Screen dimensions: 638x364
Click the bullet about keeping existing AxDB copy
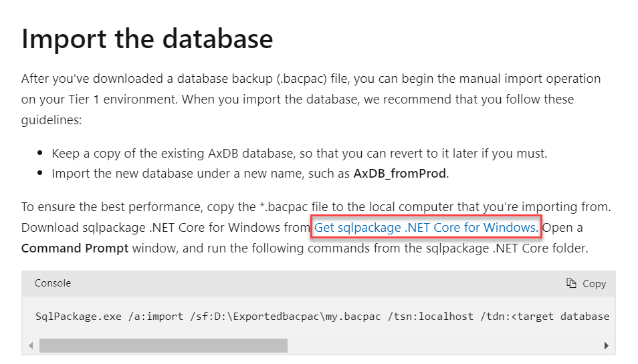300,153
